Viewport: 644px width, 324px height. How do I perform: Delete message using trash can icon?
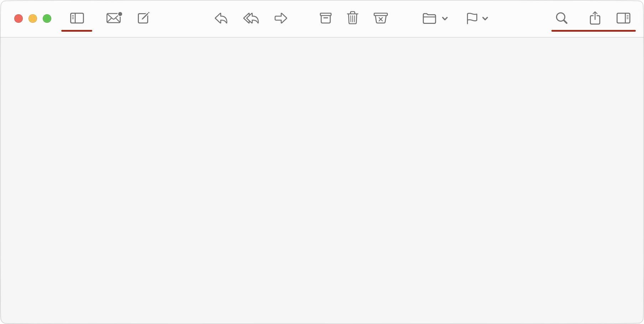[353, 18]
